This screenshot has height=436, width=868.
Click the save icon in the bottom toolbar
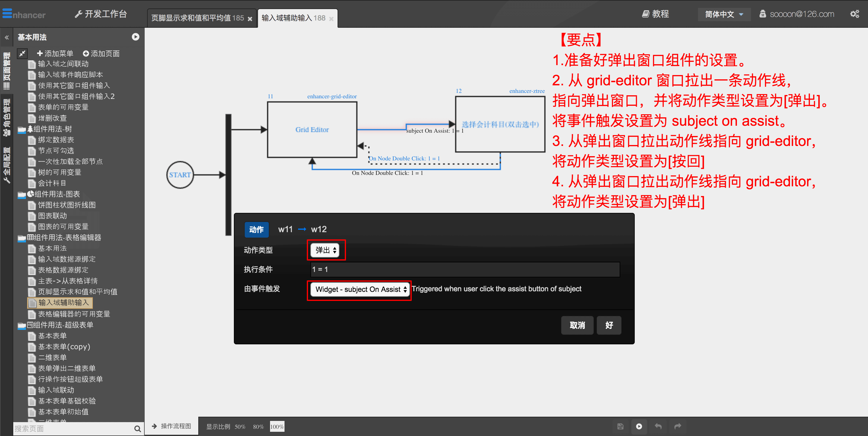620,426
